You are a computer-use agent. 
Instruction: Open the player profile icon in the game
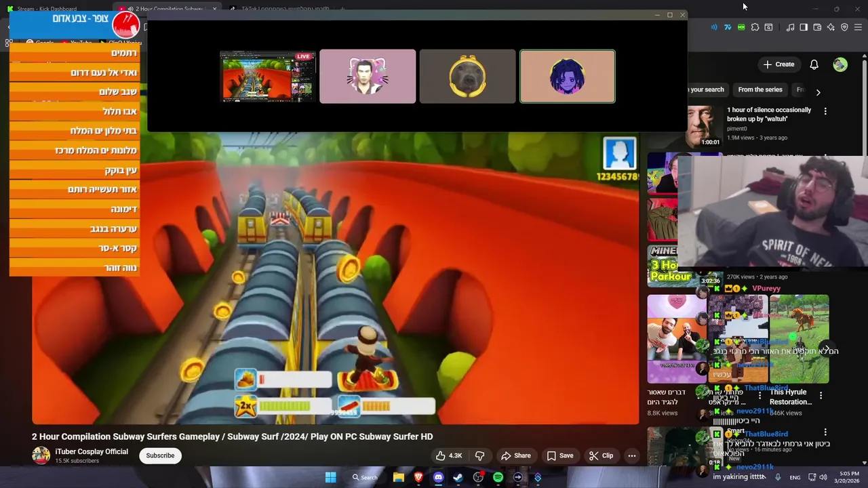[x=619, y=154]
